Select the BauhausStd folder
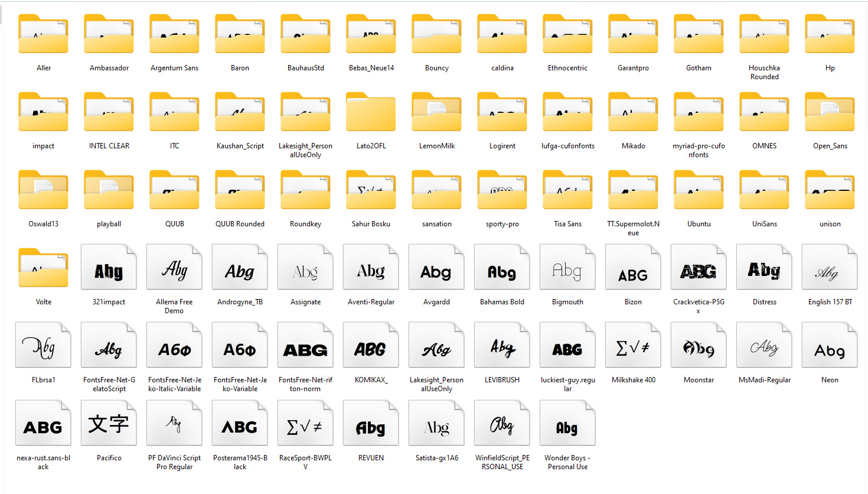 point(305,34)
